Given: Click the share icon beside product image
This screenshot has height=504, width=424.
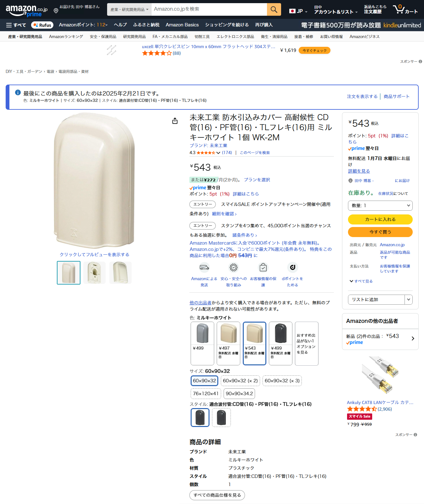Looking at the screenshot, I should click(175, 121).
